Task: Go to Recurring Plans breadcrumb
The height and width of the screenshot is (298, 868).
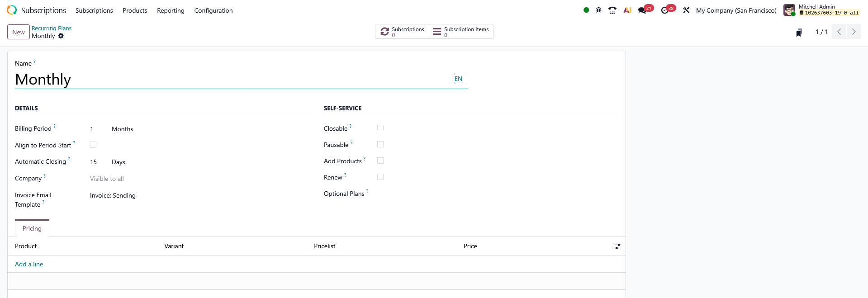Action: [52, 28]
